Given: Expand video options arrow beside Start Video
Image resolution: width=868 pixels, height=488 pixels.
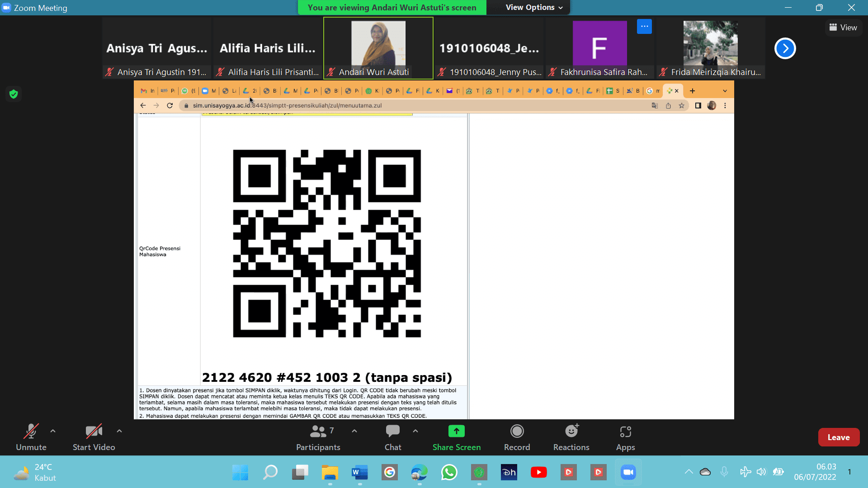Looking at the screenshot, I should (119, 431).
